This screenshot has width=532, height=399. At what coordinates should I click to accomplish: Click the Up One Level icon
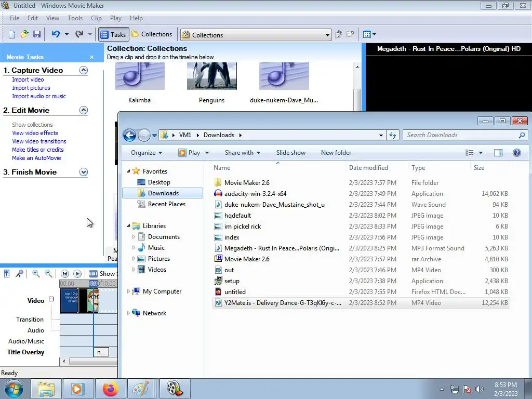pyautogui.click(x=338, y=34)
